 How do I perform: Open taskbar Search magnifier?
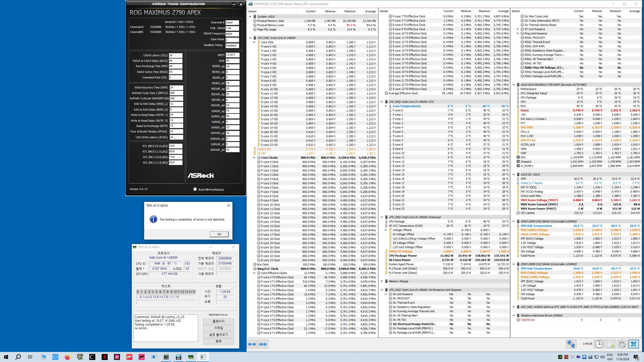(x=18, y=357)
